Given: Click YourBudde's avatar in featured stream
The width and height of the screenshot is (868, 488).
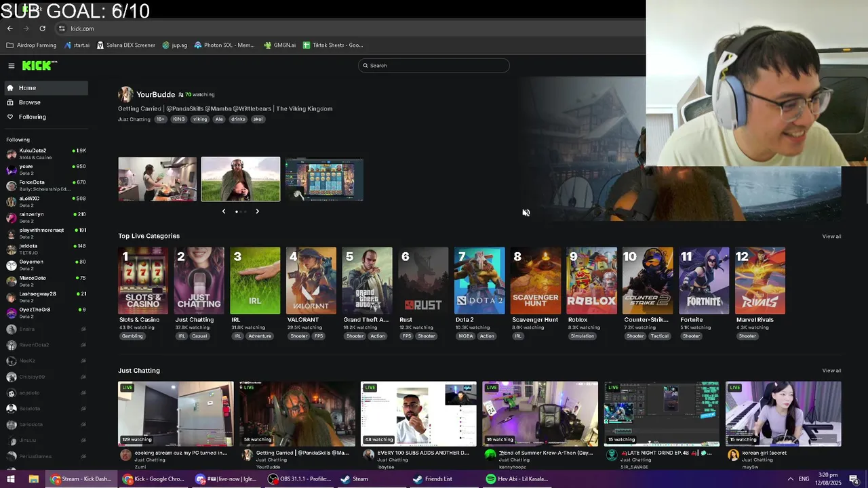Looking at the screenshot, I should (x=125, y=94).
